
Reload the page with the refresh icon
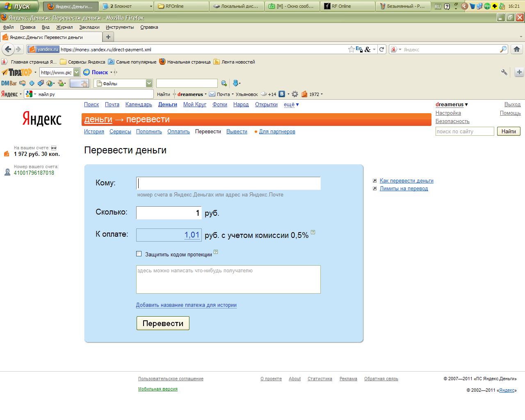[381, 49]
